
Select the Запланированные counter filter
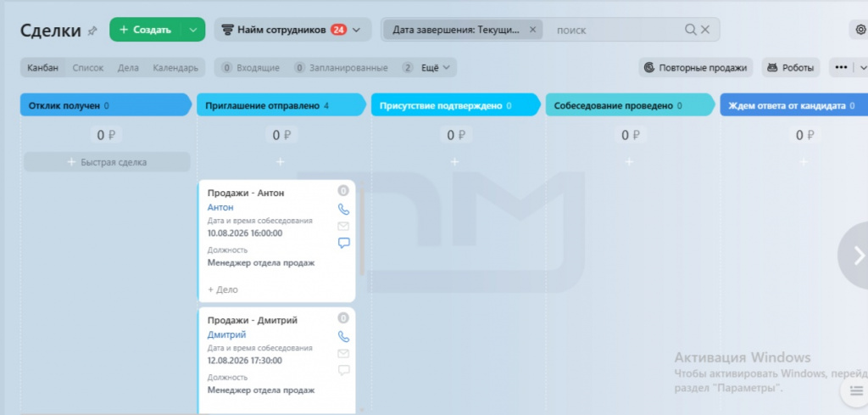point(341,68)
